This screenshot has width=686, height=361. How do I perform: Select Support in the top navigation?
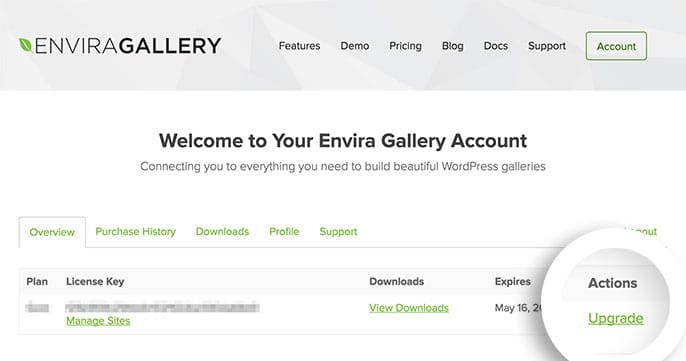click(547, 46)
